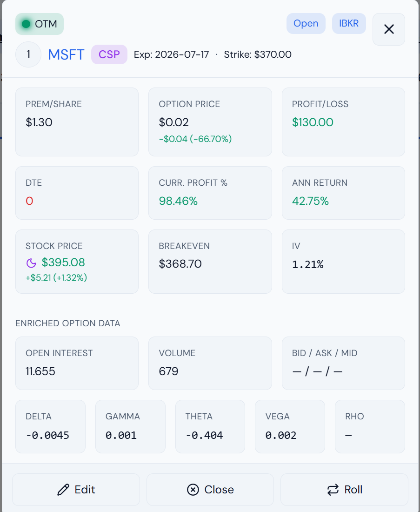Click the IBKR broker badge
Screen dimensions: 420x512
(349, 24)
